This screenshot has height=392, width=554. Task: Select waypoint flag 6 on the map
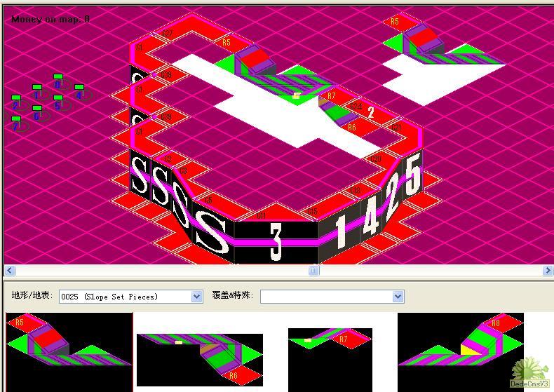pos(36,114)
